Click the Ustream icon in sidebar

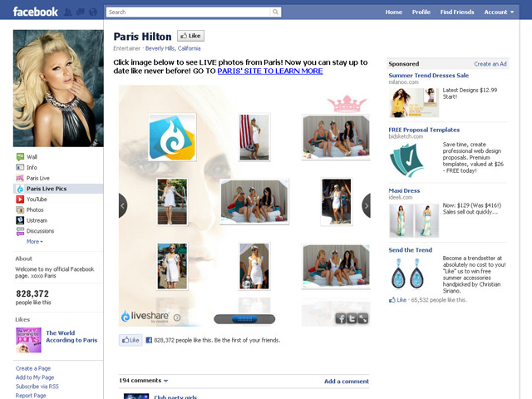point(20,220)
